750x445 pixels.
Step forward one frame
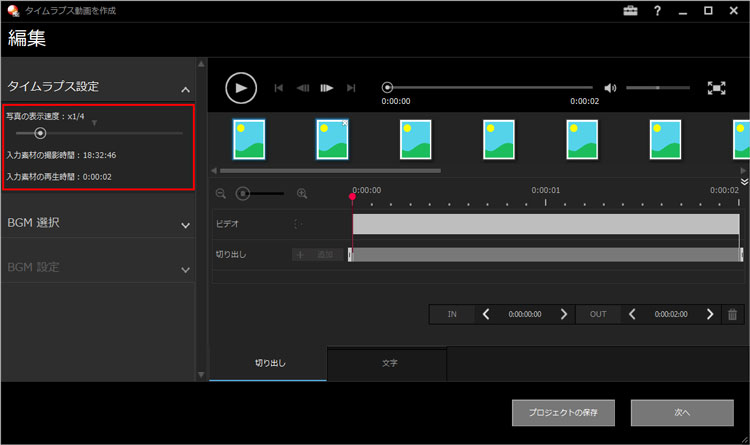point(327,88)
